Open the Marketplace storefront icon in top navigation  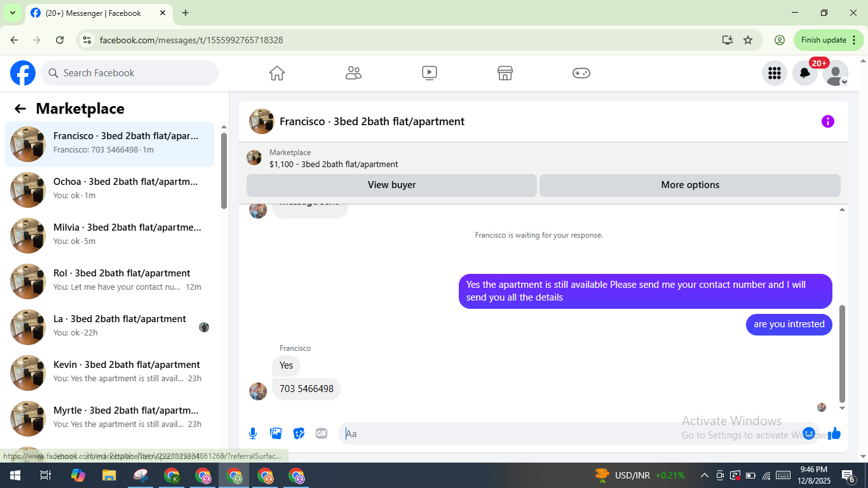click(505, 73)
